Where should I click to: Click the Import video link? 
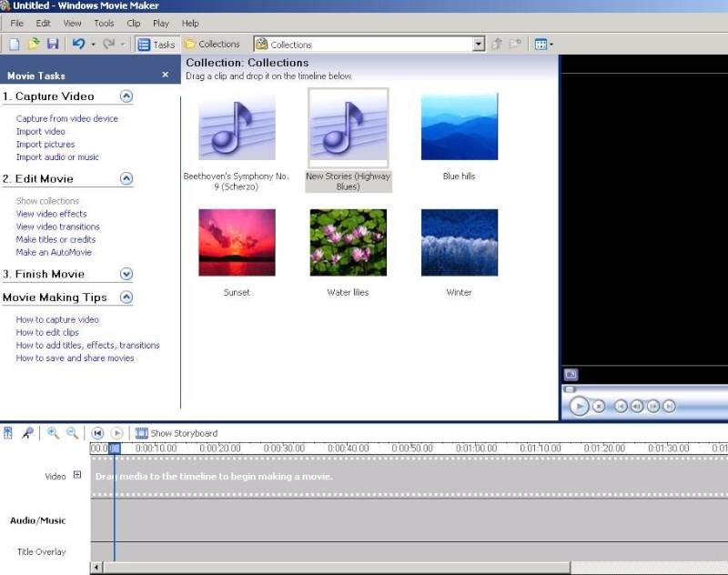click(40, 131)
